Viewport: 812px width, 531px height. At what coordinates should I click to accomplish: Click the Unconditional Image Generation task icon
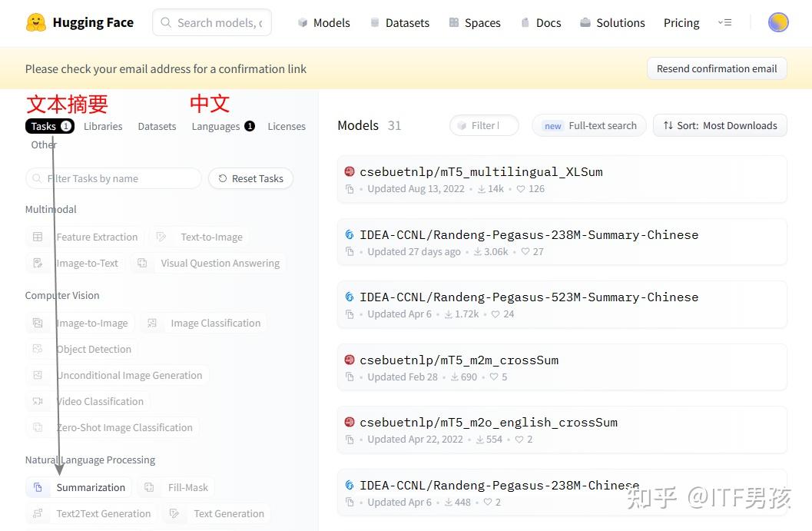coord(38,375)
